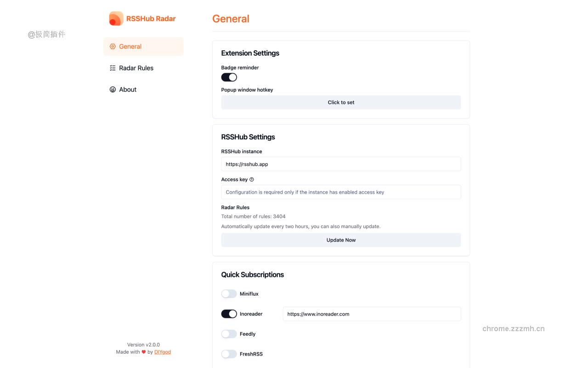Open the Radar Rules page

coord(143,68)
